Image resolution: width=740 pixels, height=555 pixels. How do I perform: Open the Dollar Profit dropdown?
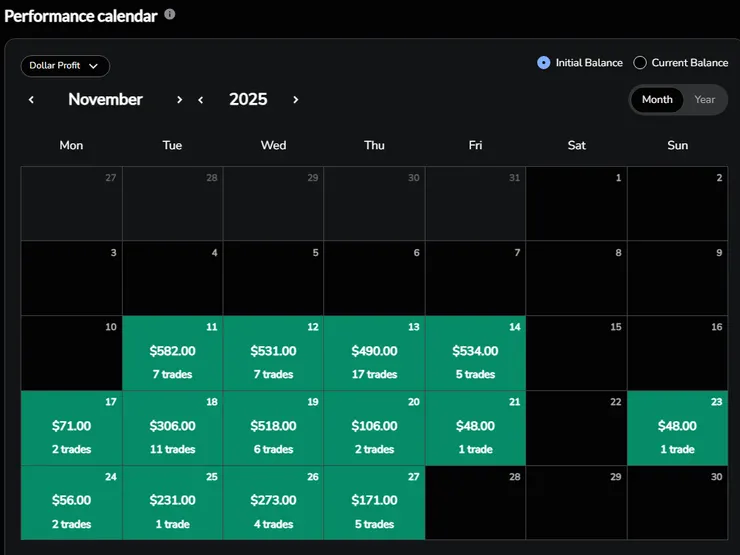(x=65, y=66)
